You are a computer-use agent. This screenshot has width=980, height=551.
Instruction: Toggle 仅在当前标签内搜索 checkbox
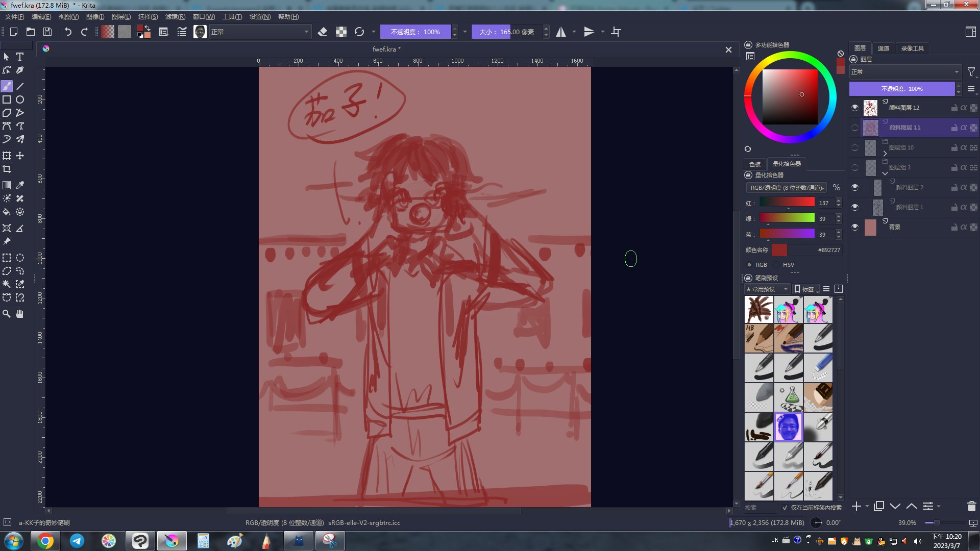[x=785, y=508]
